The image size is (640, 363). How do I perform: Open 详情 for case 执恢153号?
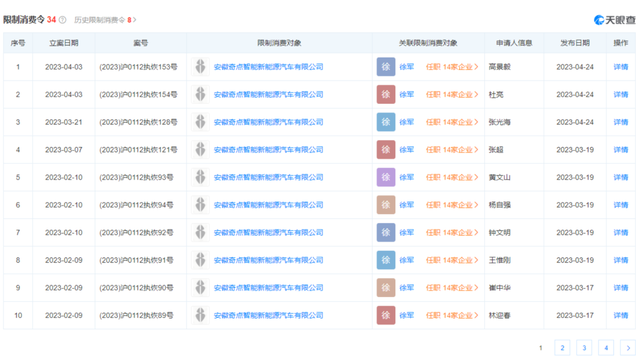(x=620, y=67)
